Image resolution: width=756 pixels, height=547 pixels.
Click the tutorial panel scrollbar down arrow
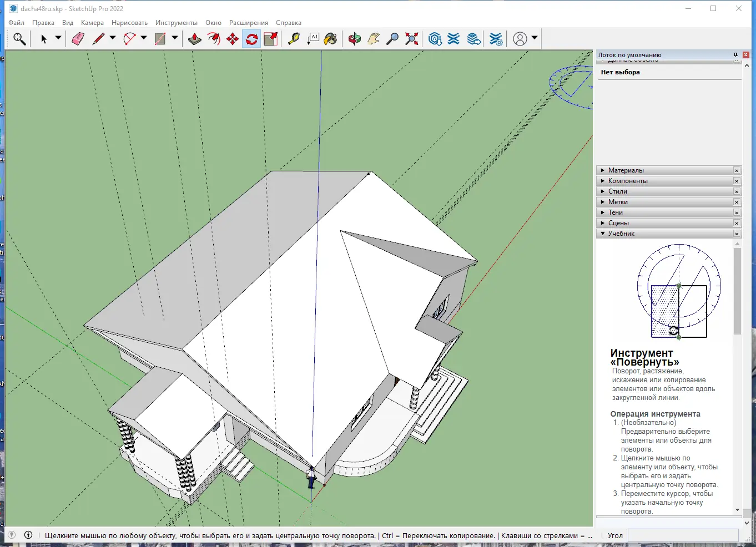(737, 510)
